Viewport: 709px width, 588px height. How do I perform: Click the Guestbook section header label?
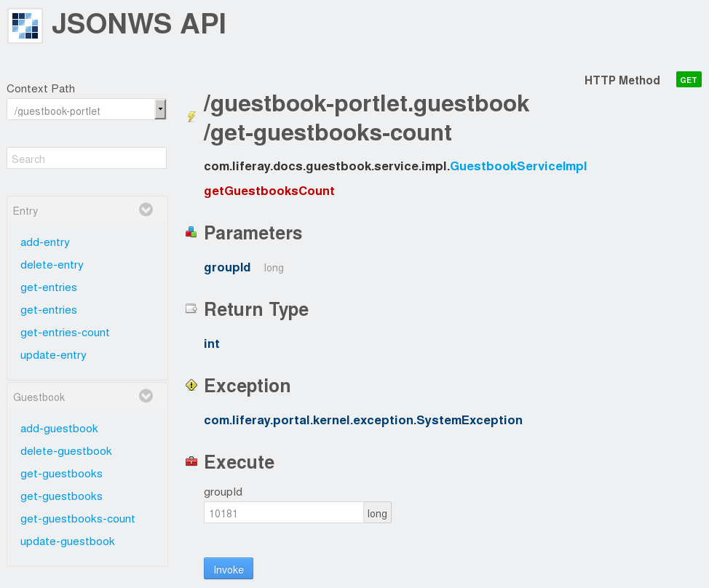[39, 397]
